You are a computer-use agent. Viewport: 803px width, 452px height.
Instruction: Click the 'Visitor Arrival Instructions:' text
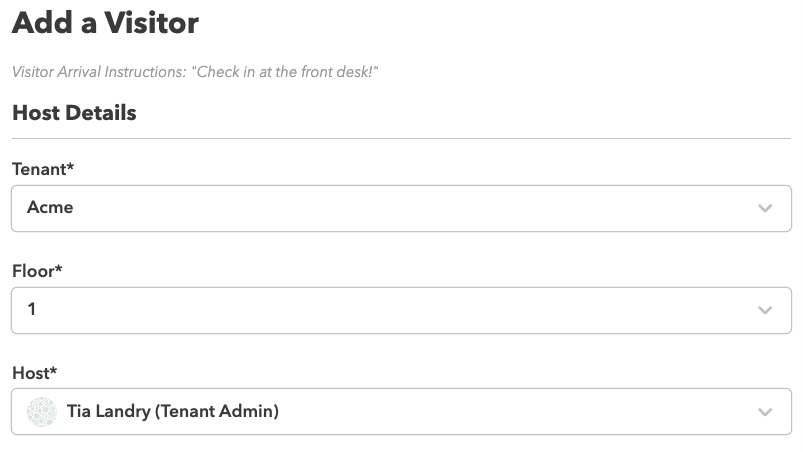(99, 72)
